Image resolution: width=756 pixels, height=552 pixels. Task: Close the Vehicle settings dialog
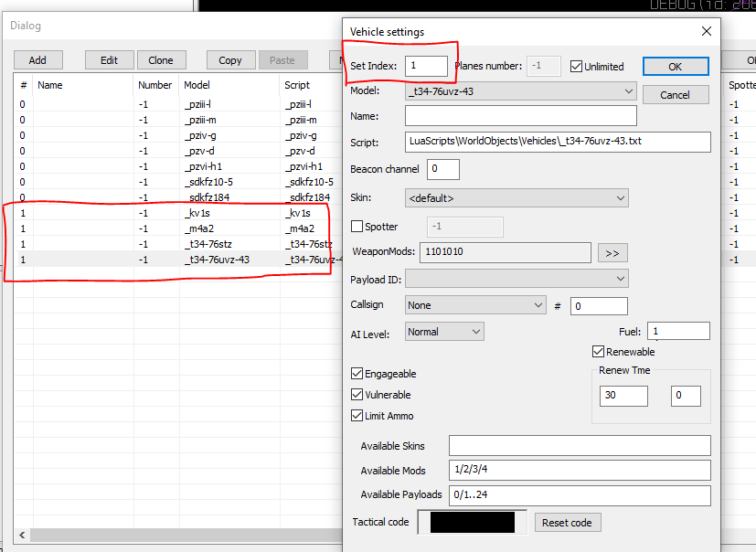pyautogui.click(x=706, y=31)
